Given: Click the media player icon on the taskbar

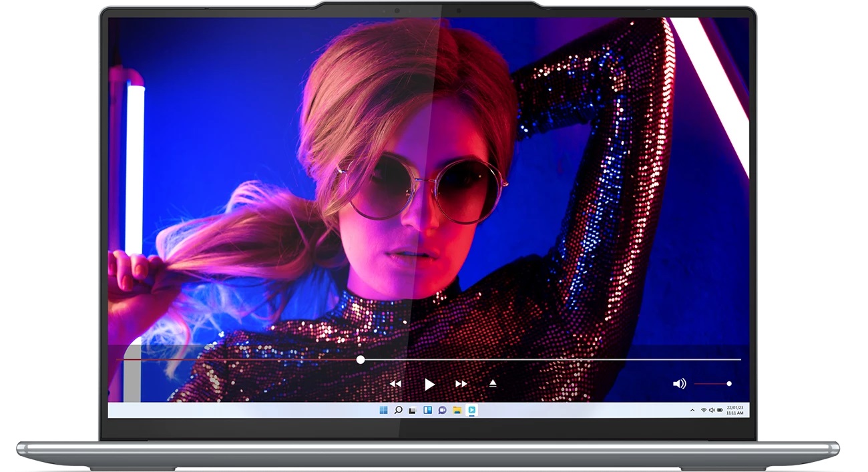Looking at the screenshot, I should coord(471,411).
